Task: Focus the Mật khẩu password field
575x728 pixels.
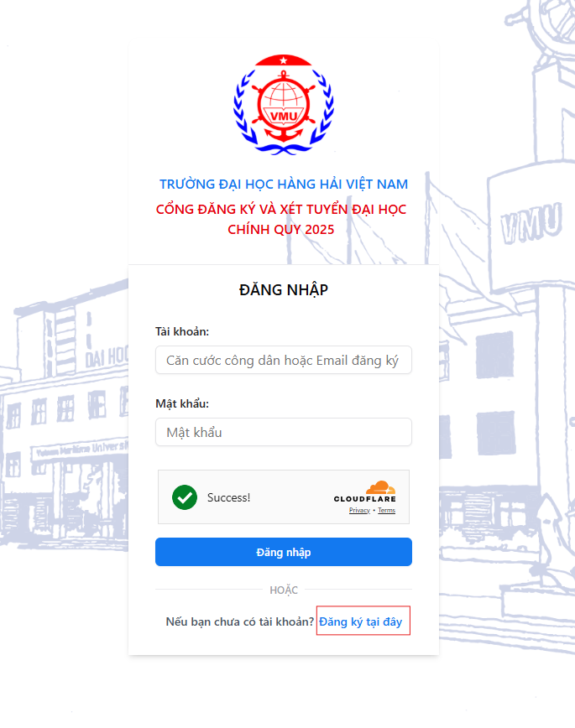Action: tap(284, 432)
